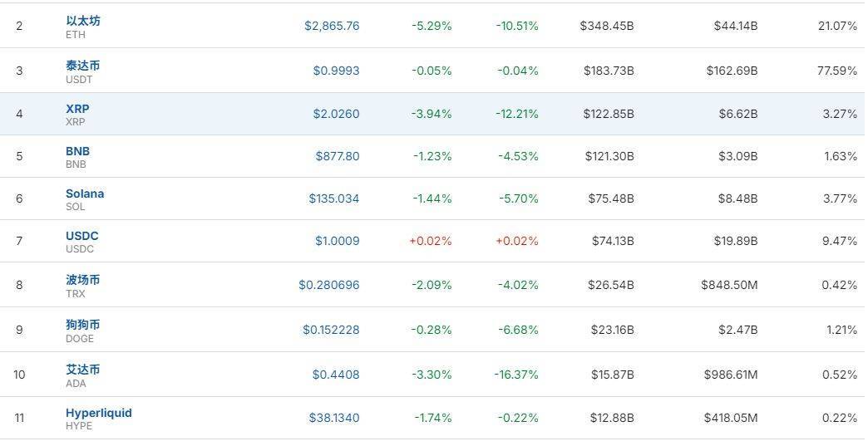Click the XRP price $2.0260

point(336,114)
